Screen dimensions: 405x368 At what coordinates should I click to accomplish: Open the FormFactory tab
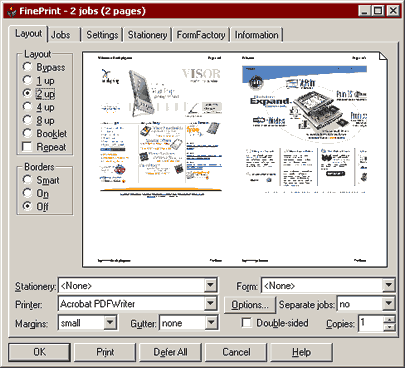point(201,35)
